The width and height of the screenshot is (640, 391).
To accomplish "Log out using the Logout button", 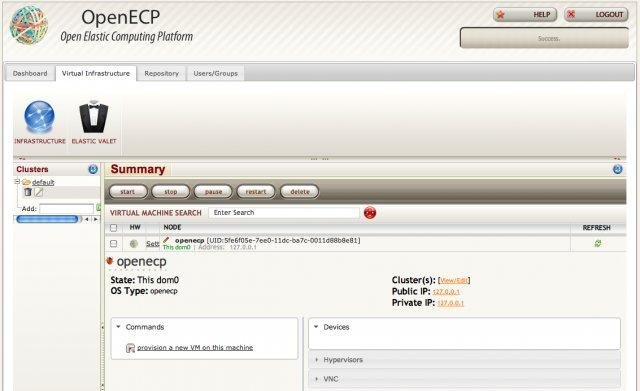I will click(596, 15).
